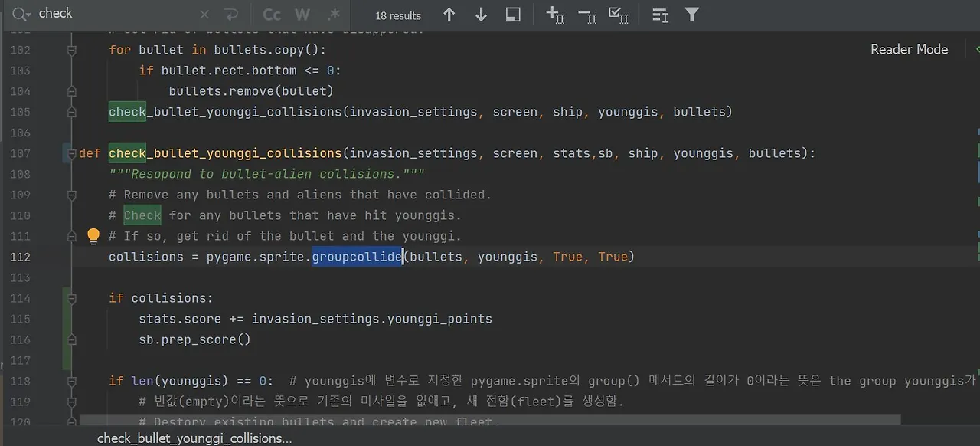Collapse the for loop at line 102
Image resolution: width=980 pixels, height=446 pixels.
point(72,50)
